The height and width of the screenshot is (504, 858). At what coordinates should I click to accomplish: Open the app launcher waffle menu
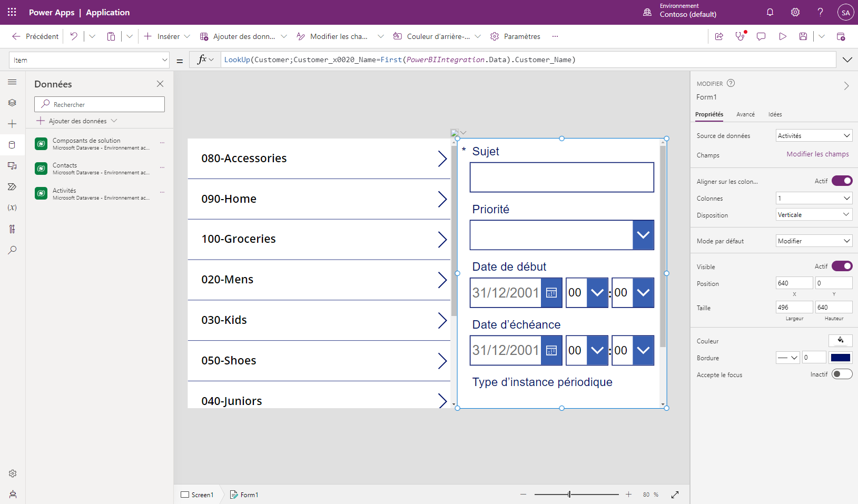tap(12, 12)
